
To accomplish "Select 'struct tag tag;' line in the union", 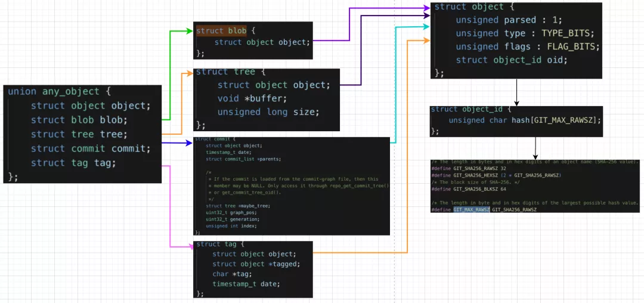I will click(x=73, y=163).
